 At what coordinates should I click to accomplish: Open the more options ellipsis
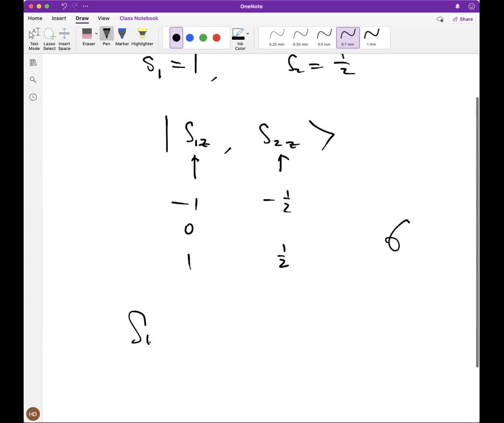point(86,6)
